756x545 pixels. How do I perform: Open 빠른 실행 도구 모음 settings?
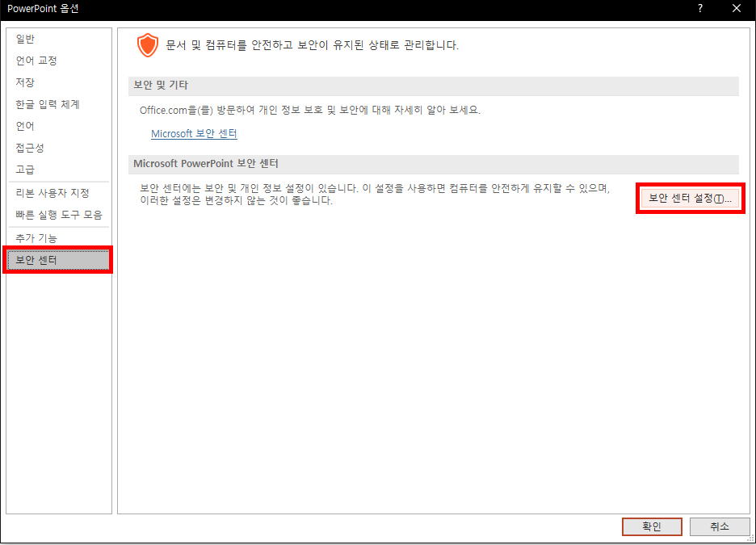click(59, 215)
